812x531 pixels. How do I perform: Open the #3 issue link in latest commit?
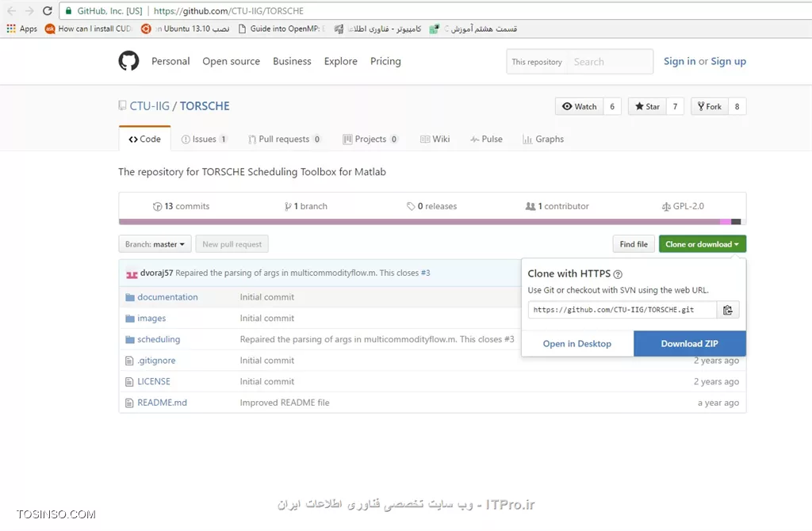[425, 273]
